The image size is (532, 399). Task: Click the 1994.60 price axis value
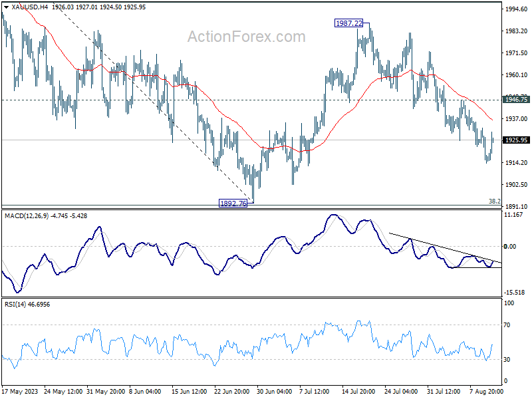click(517, 9)
